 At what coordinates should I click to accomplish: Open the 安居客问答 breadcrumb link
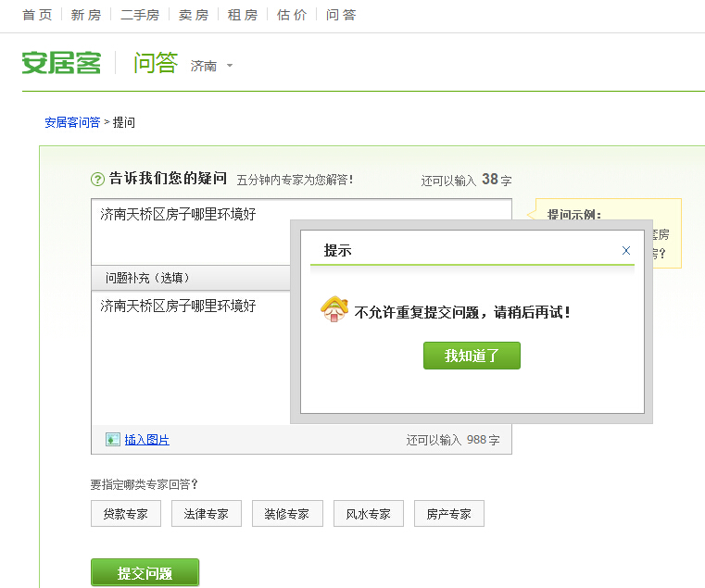coord(72,122)
